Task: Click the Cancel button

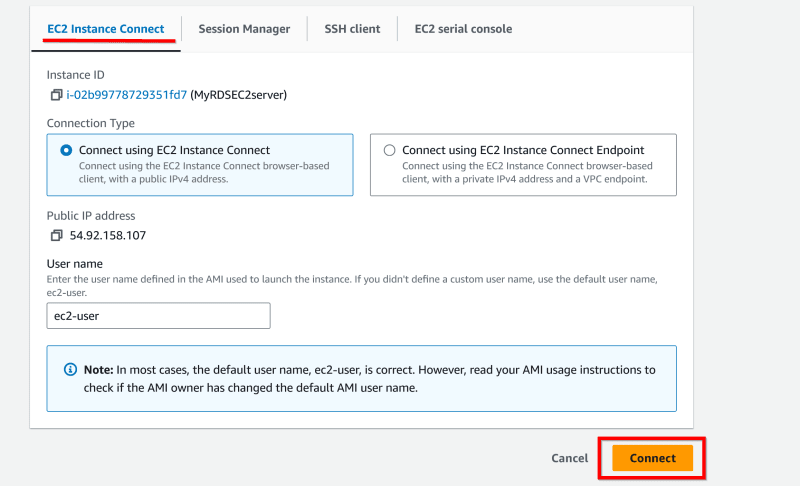Action: (569, 458)
